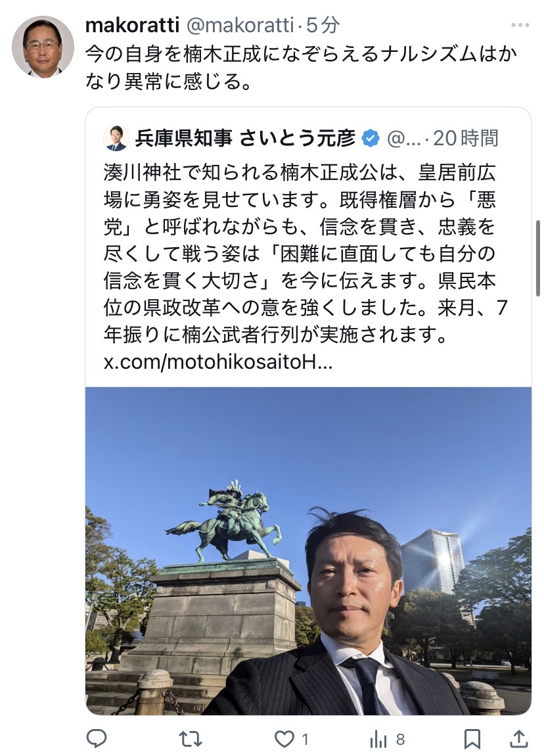Click the 兵庫県知事 さいとう元彦 account name
The width and height of the screenshot is (544, 756).
coord(245,138)
